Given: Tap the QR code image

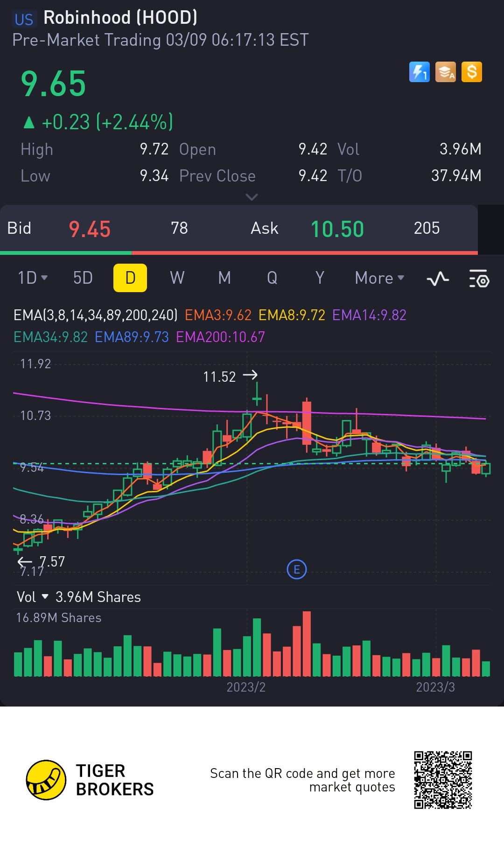Looking at the screenshot, I should coord(443,780).
